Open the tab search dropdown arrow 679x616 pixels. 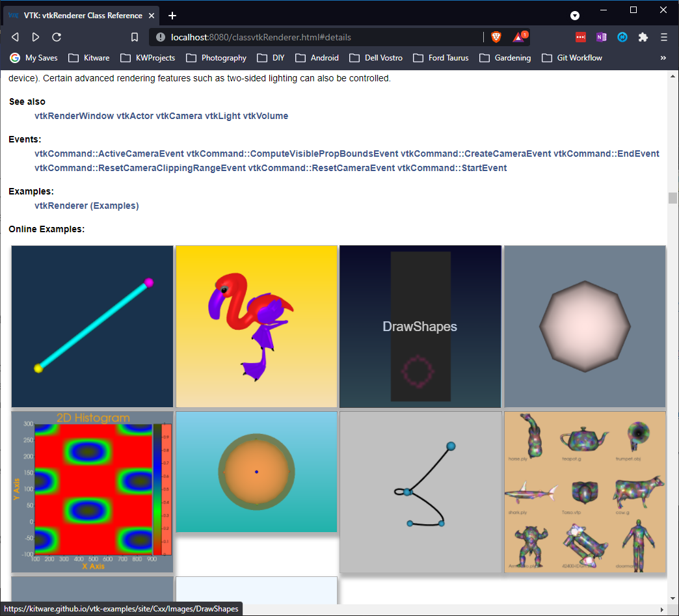tap(575, 15)
